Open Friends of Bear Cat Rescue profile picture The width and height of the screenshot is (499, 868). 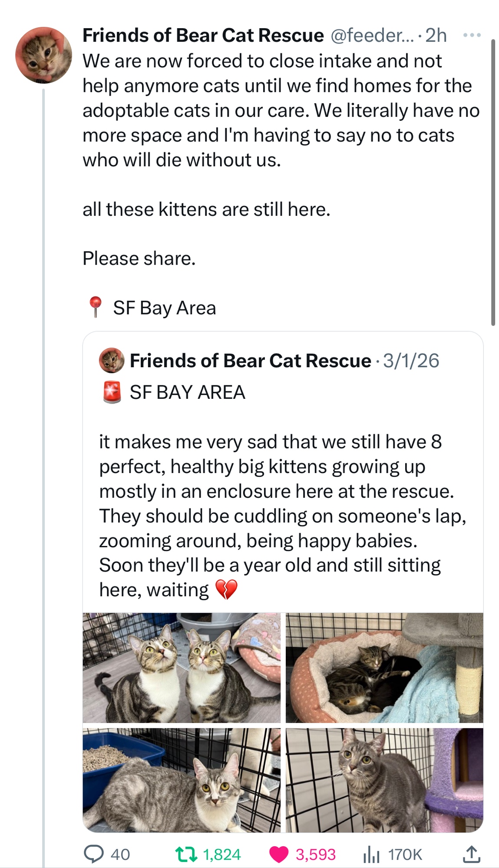(43, 55)
